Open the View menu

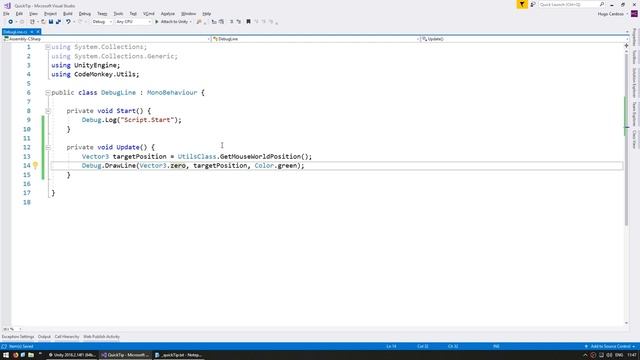(33, 14)
